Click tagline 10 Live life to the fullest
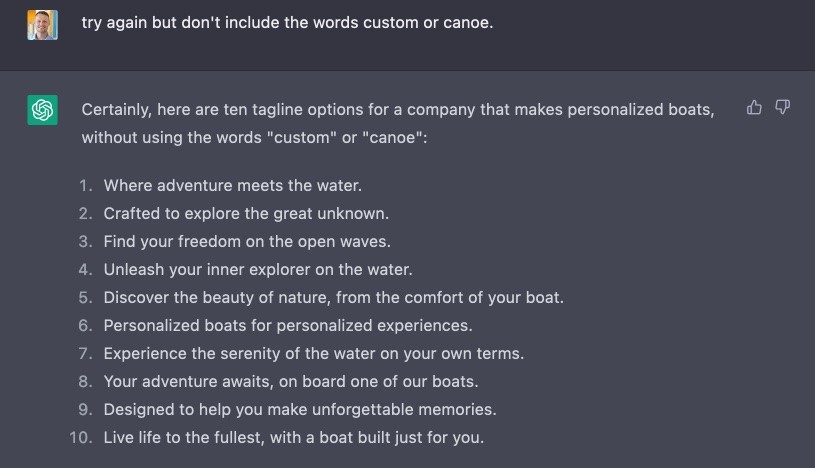815x468 pixels. coord(294,438)
